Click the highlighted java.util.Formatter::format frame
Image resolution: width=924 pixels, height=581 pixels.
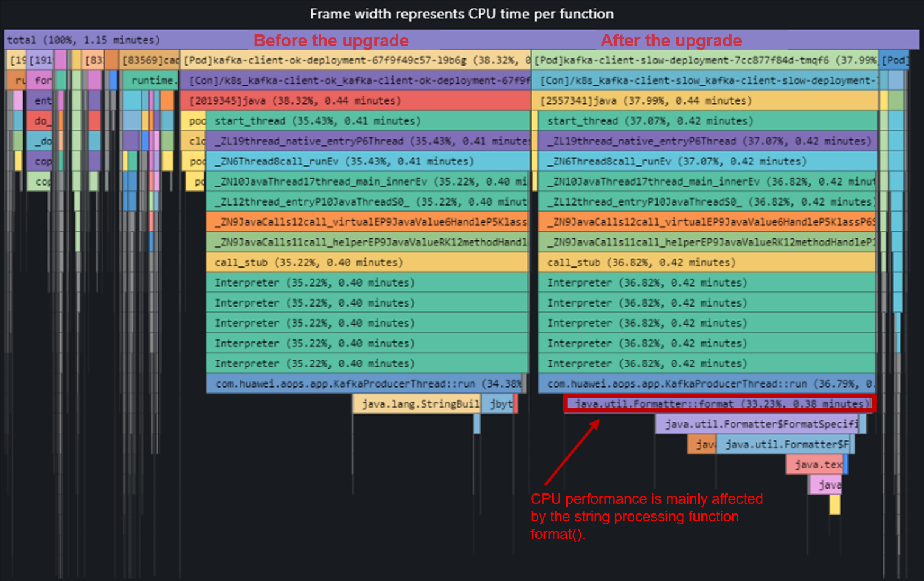click(x=719, y=404)
